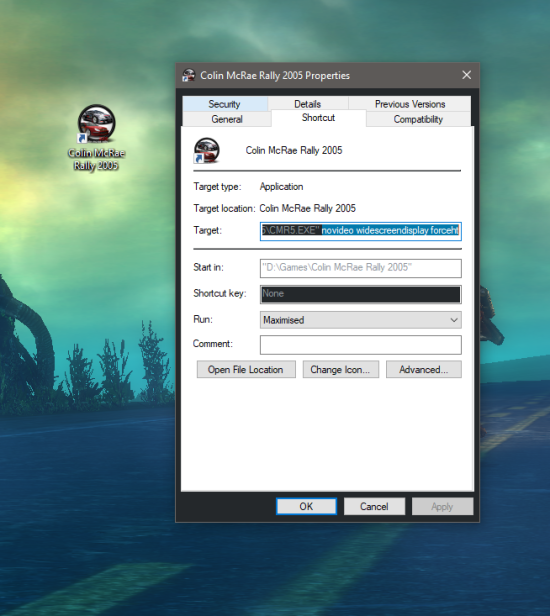Screen dimensions: 550x616
Task: Expand the Run dropdown arrow
Action: pos(454,320)
